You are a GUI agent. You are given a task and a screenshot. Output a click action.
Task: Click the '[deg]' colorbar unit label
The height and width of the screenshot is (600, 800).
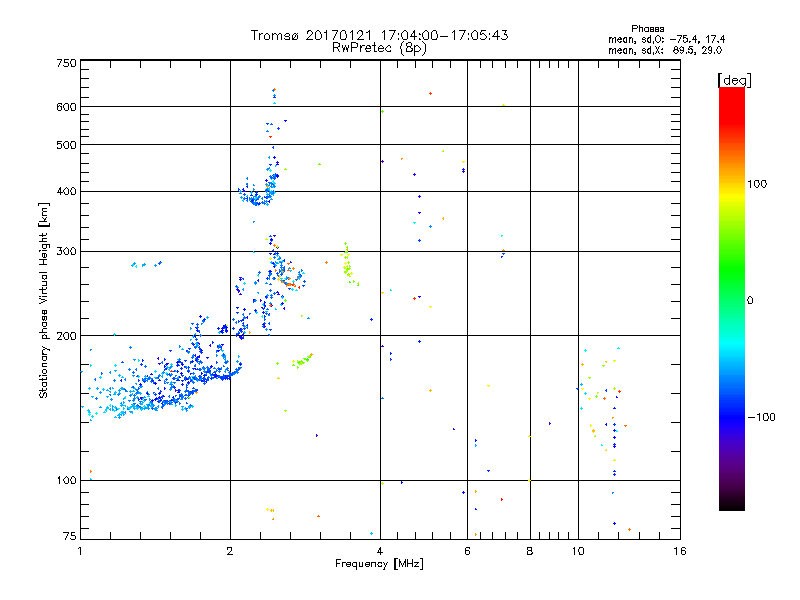(x=734, y=80)
